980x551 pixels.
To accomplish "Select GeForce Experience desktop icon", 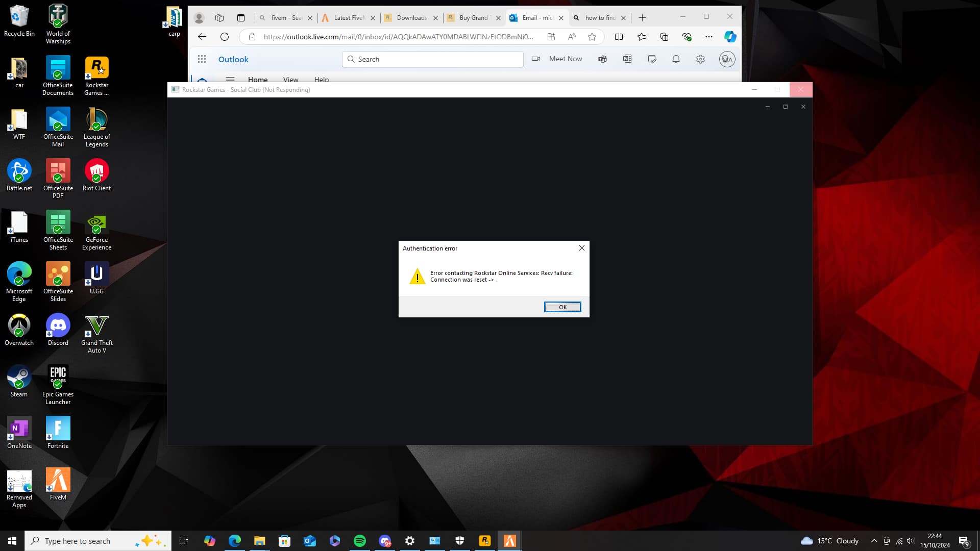I will click(x=96, y=231).
